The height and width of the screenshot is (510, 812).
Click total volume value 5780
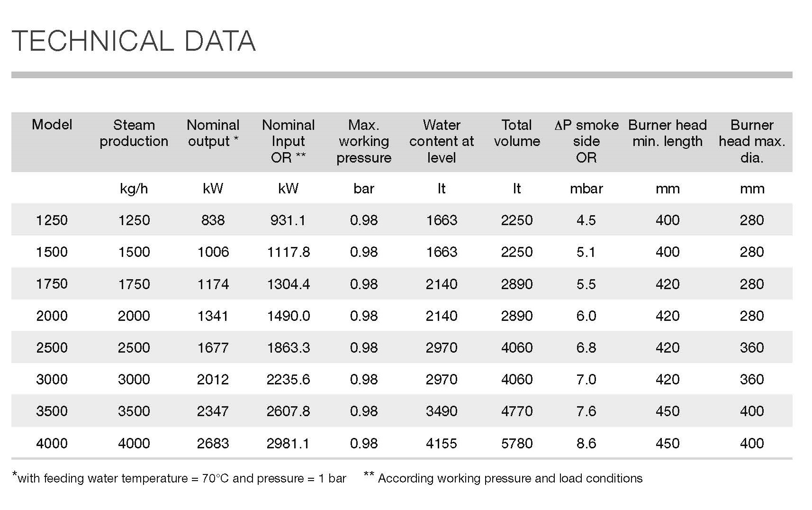coord(517,443)
